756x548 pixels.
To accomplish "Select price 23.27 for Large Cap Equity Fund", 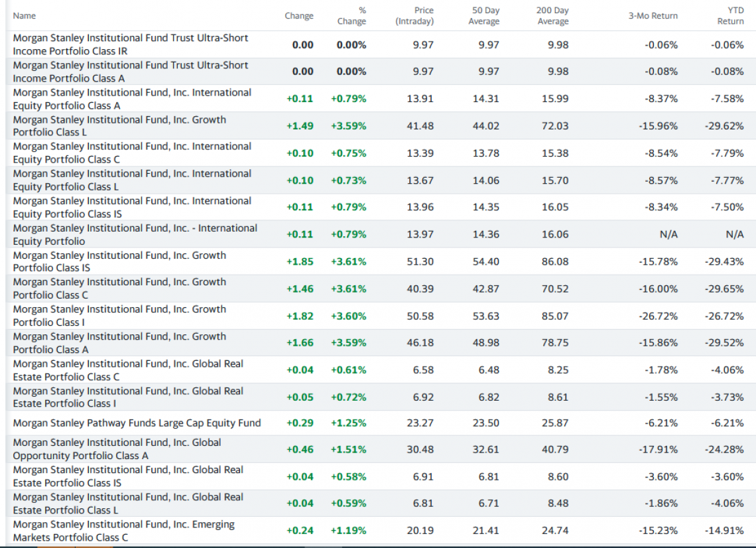I will point(420,423).
